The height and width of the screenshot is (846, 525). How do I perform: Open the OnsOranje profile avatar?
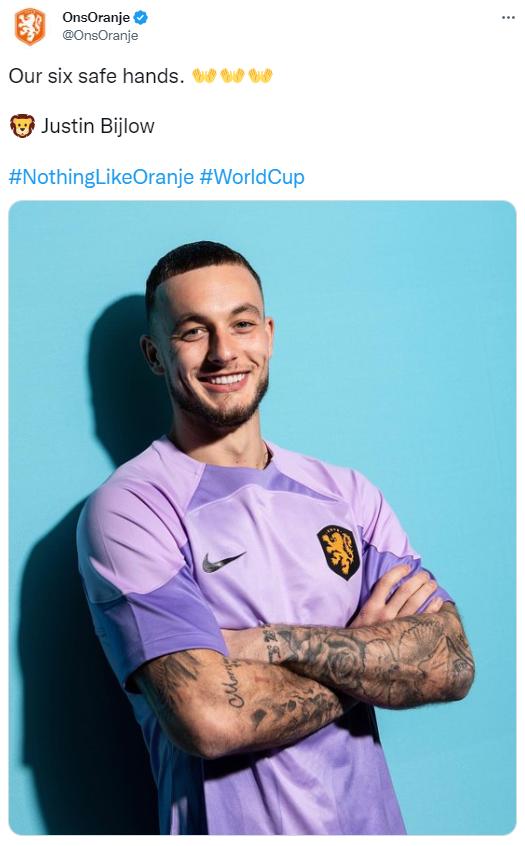click(30, 26)
